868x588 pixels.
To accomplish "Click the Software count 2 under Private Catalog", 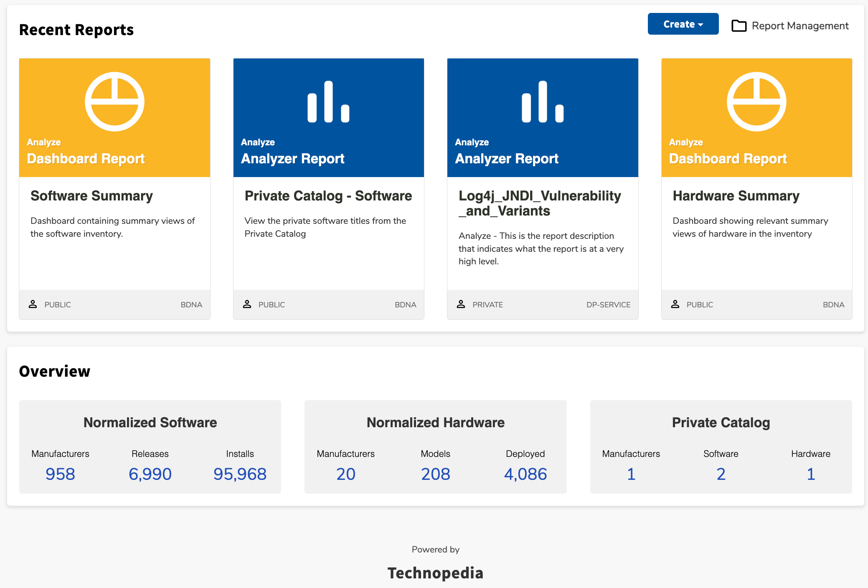I will pos(721,474).
